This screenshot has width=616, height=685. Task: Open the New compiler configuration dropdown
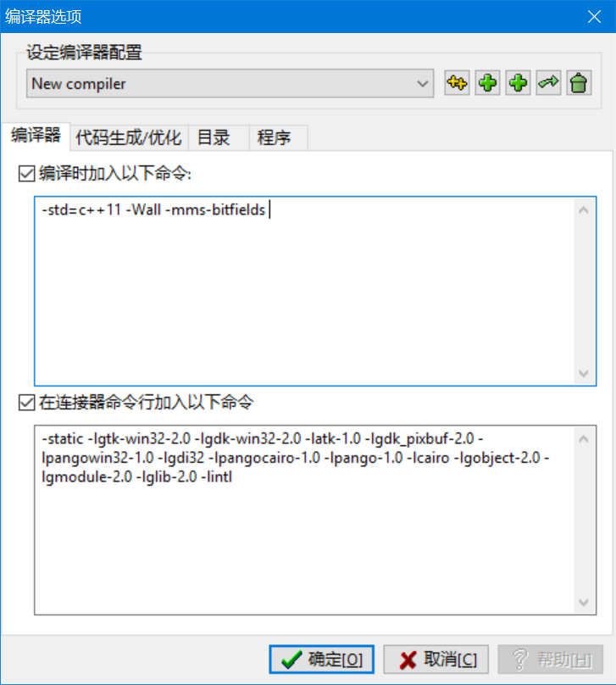pos(230,83)
